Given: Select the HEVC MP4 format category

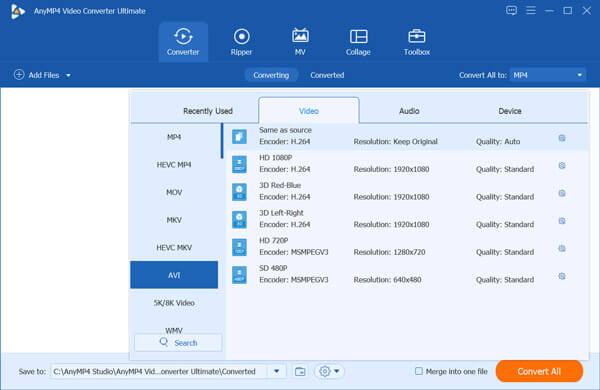Looking at the screenshot, I should tap(174, 165).
